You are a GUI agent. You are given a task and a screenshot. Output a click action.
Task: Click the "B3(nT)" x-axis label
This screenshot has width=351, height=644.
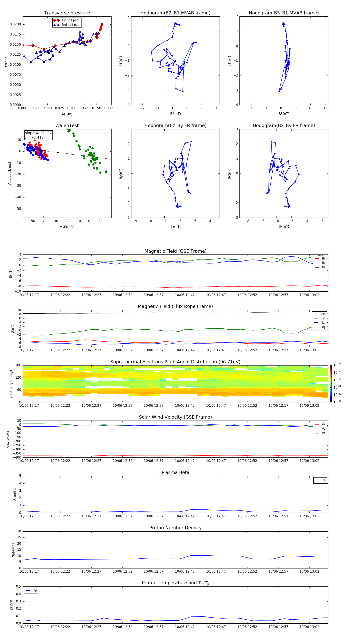pos(284,114)
